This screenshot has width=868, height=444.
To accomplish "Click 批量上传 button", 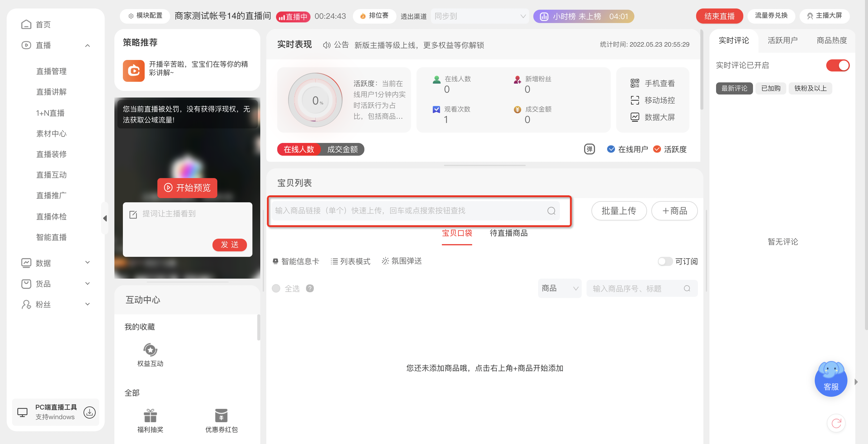I will (619, 211).
